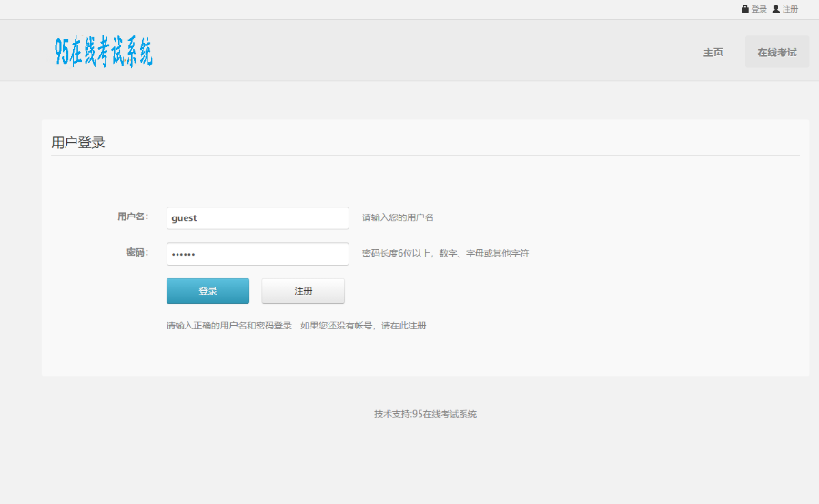Screen dimensions: 819x504
Task: Click the 用户名: label
Action: click(133, 217)
